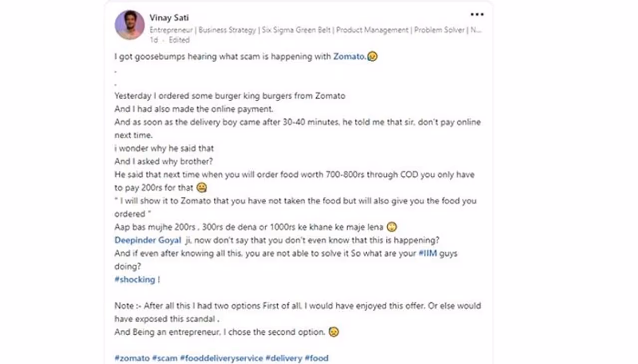Click the emoji after 'second option.'

[334, 332]
